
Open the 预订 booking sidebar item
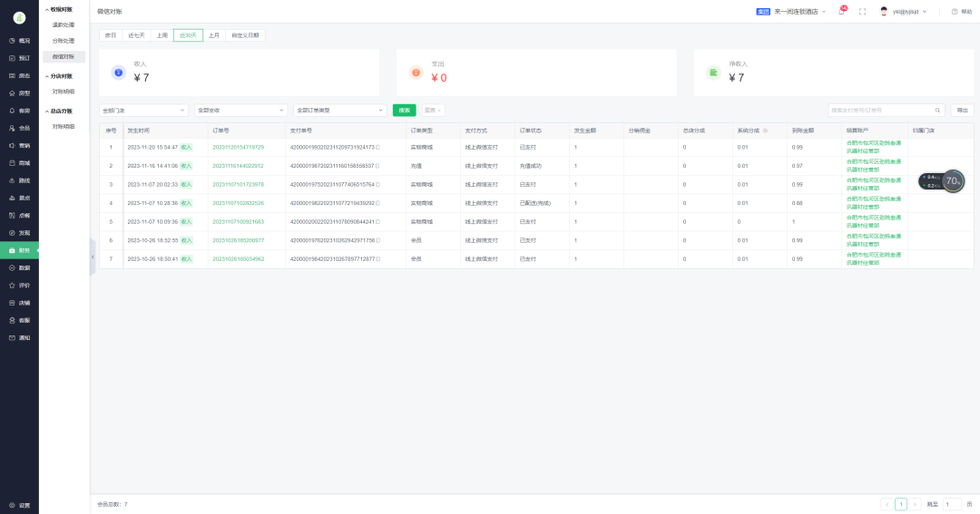19,58
